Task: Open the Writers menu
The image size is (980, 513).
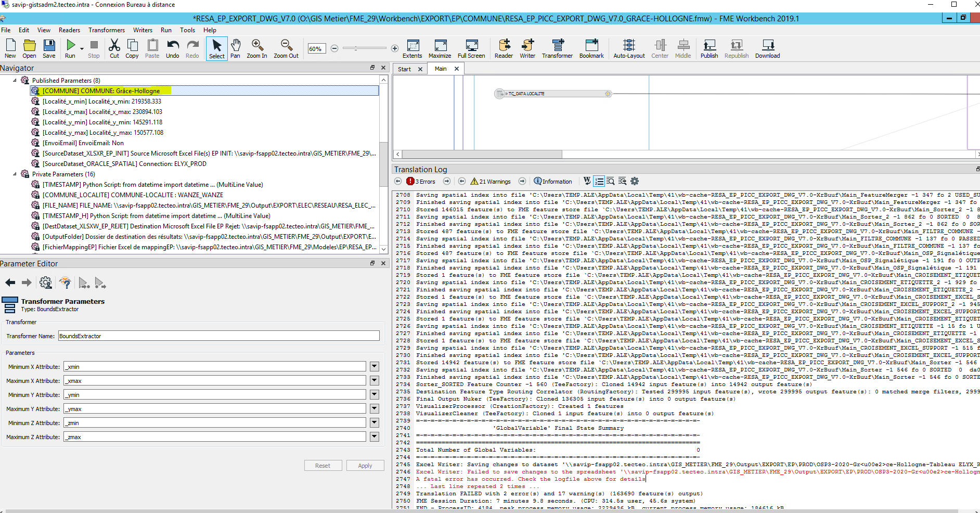Action: tap(143, 30)
